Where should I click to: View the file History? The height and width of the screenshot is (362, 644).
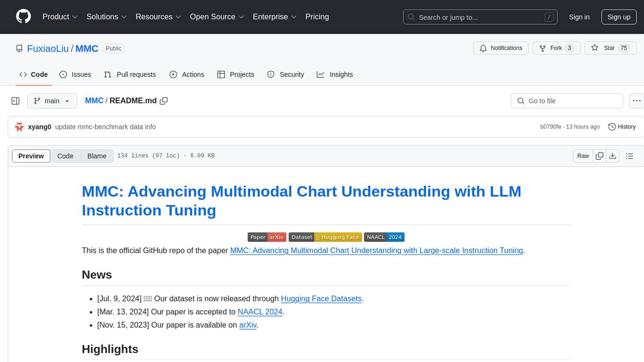(622, 127)
